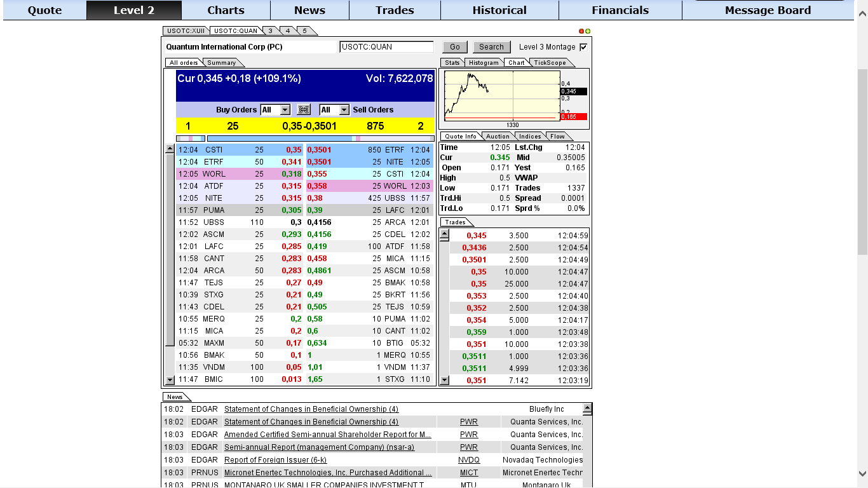The width and height of the screenshot is (868, 488).
Task: Switch to the USOTC:XUII symbol tab
Action: (x=186, y=30)
